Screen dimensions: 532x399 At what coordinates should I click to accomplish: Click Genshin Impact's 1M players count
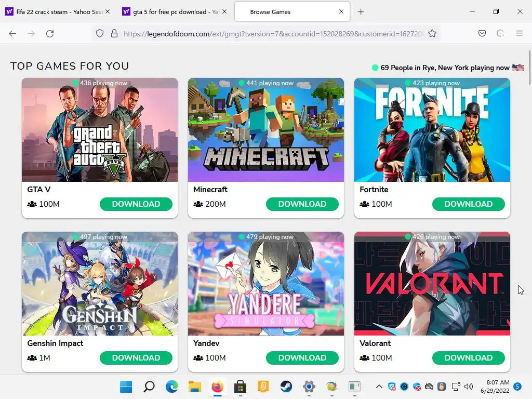[38, 357]
